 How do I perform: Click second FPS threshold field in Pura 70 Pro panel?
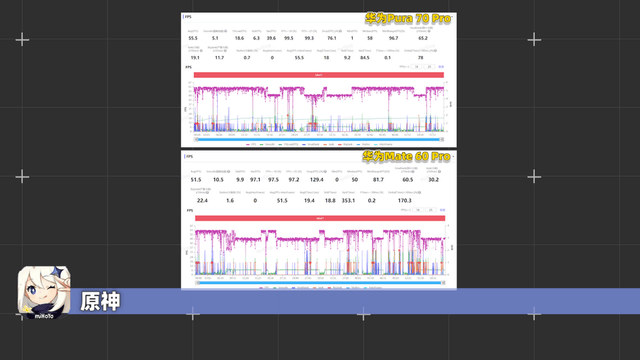click(429, 67)
